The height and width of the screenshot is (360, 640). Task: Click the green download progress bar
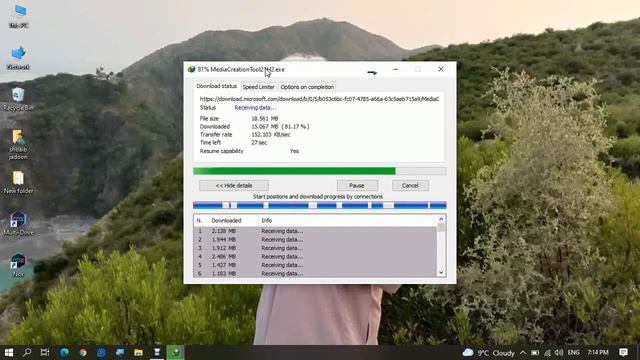coord(320,171)
